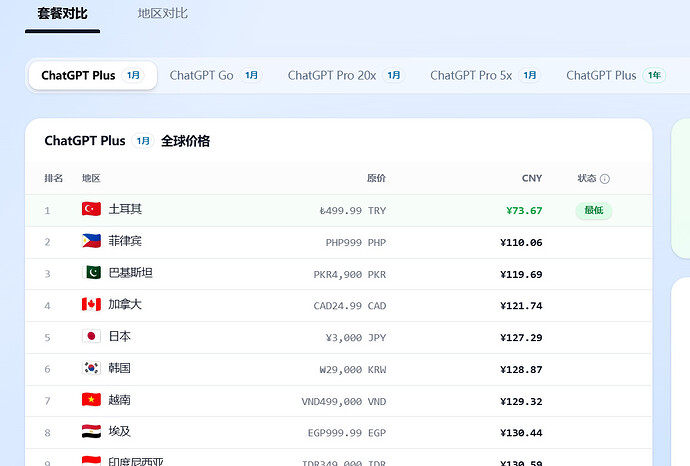The height and width of the screenshot is (466, 690).
Task: Click the VND499,000 VND original price
Action: (x=344, y=401)
